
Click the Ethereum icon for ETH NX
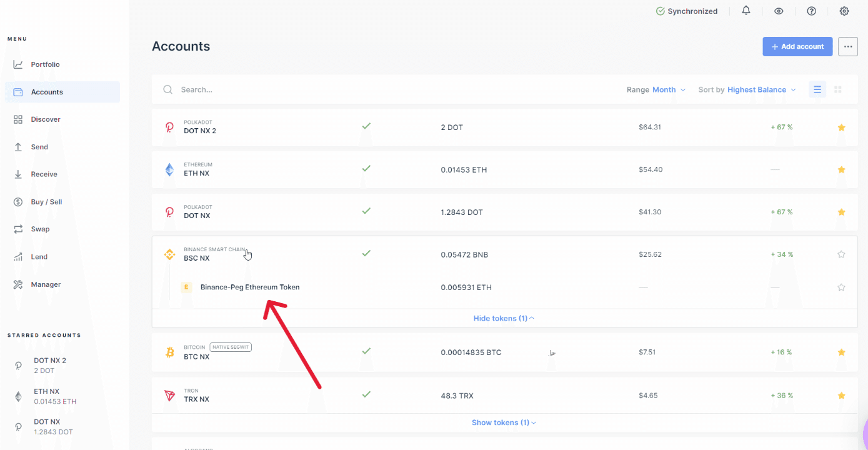(169, 169)
